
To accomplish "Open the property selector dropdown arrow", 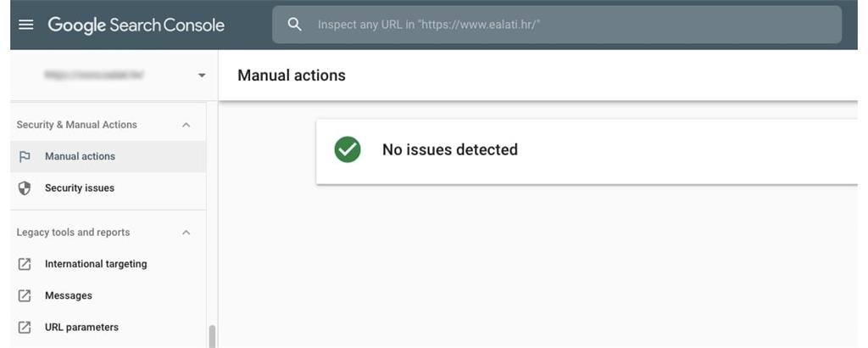I will [202, 76].
